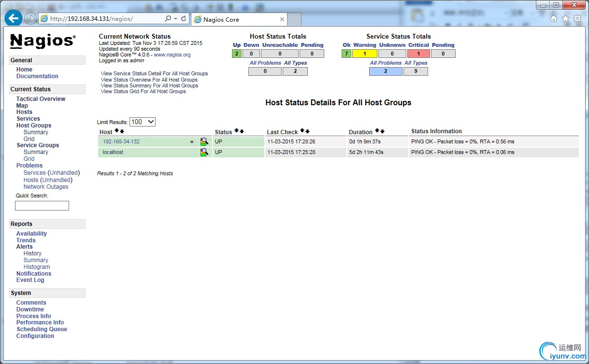Sort Duration column ascending arrow
Viewport: 589px width, 364px height.
coord(377,131)
